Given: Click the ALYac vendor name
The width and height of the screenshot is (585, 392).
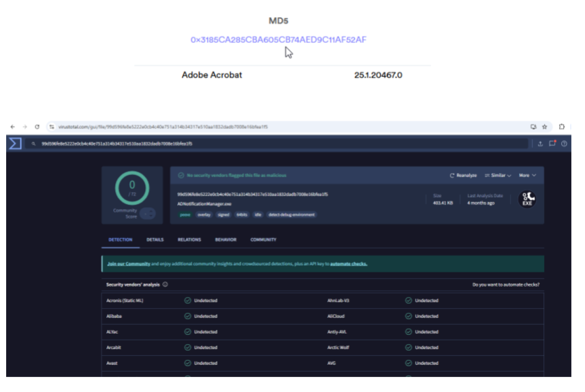Looking at the screenshot, I should [112, 332].
